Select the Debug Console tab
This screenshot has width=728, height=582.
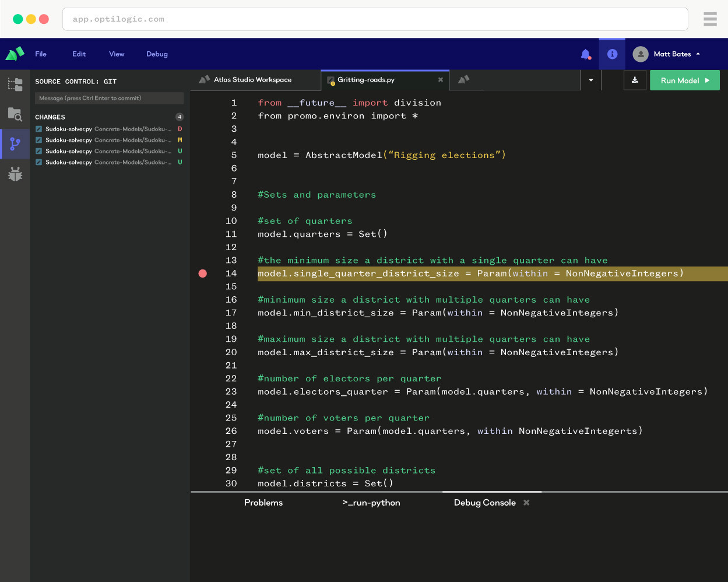[x=485, y=503]
